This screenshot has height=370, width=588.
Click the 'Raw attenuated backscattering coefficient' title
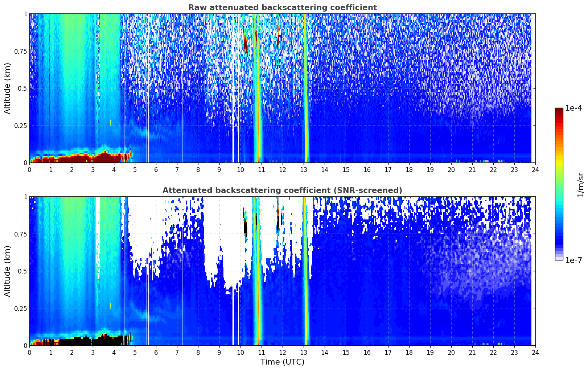click(282, 8)
